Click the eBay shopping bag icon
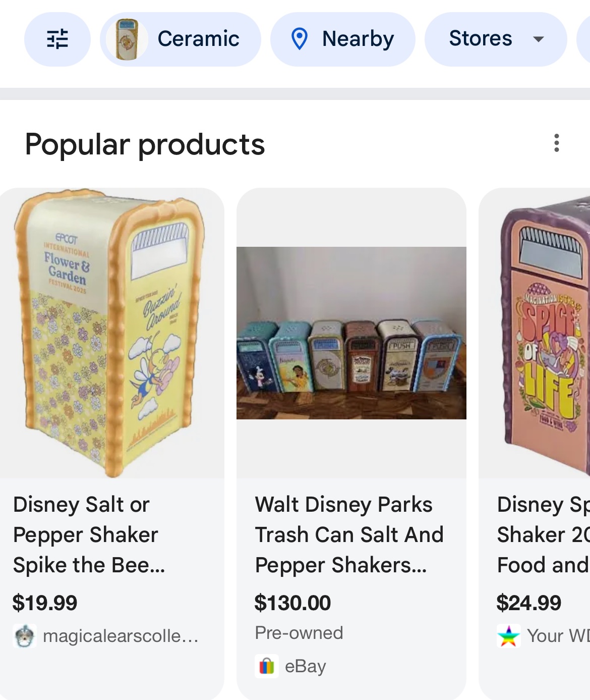 pos(266,666)
